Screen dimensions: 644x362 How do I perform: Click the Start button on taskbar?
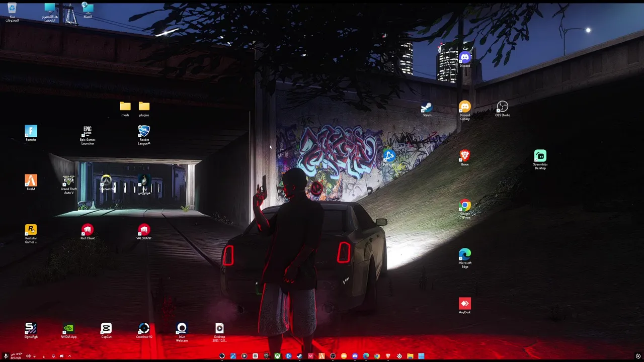click(x=421, y=356)
